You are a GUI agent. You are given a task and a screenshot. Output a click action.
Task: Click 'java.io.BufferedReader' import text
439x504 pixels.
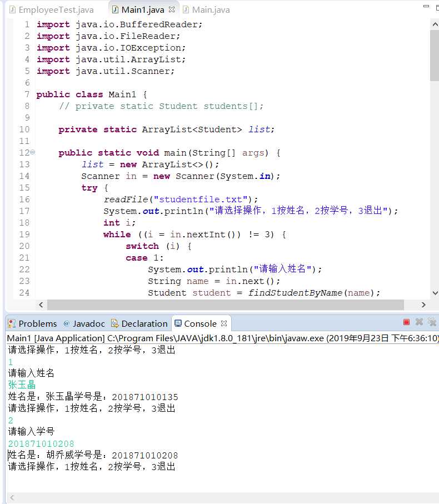[x=136, y=24]
